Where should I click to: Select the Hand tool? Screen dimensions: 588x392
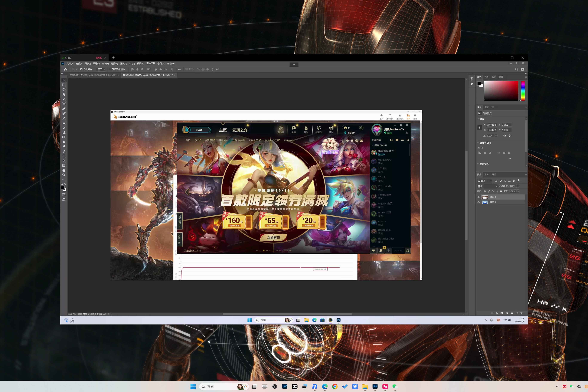pos(64,170)
